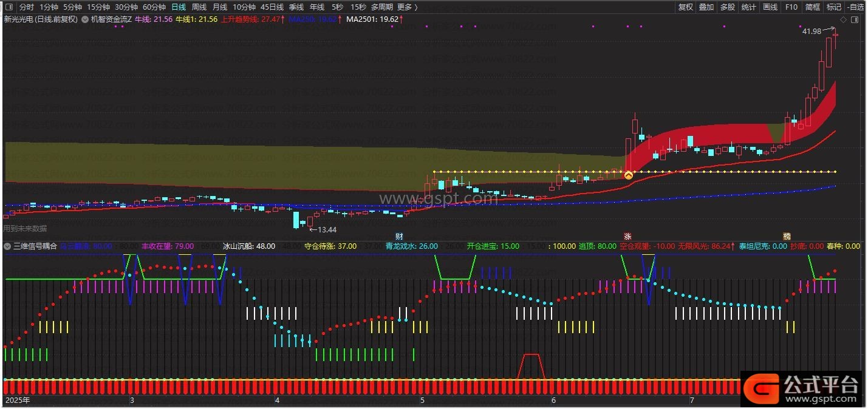
Task: Click the orange buy signal marker on chart
Action: (x=629, y=175)
